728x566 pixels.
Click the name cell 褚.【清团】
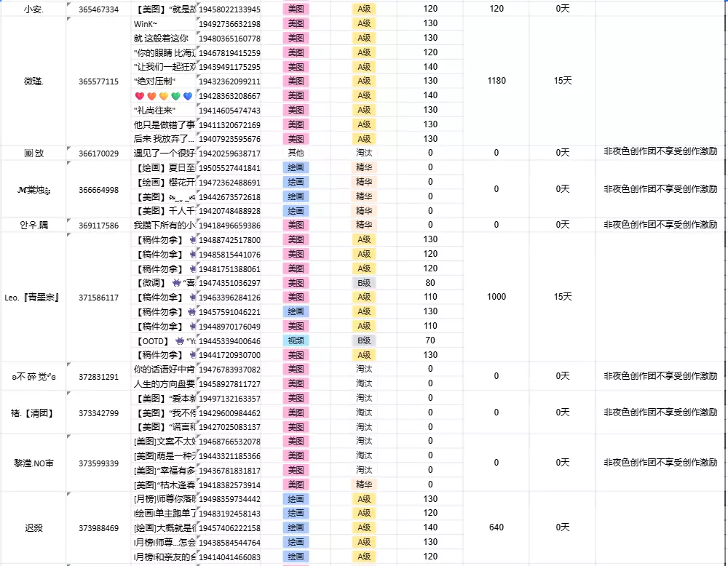click(x=33, y=413)
